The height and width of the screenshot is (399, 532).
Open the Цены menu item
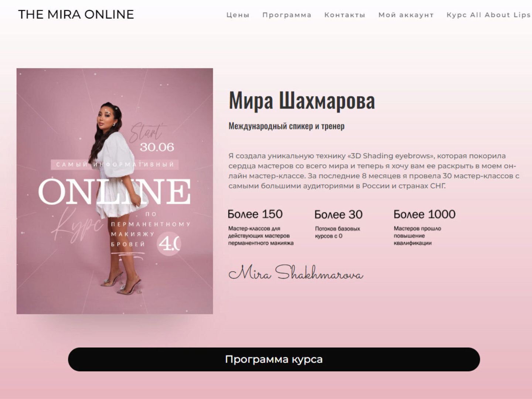pyautogui.click(x=238, y=15)
